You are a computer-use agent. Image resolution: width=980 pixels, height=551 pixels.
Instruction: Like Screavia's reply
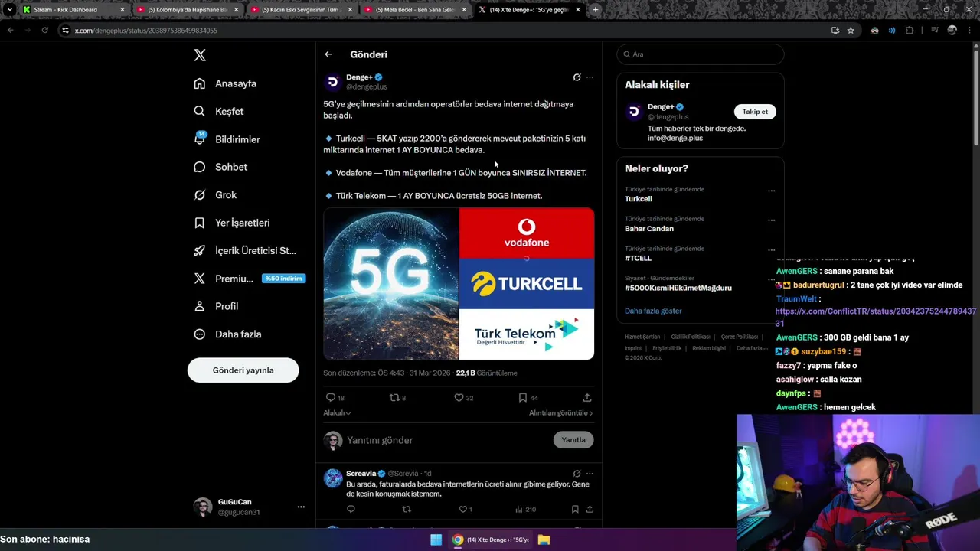[462, 509]
